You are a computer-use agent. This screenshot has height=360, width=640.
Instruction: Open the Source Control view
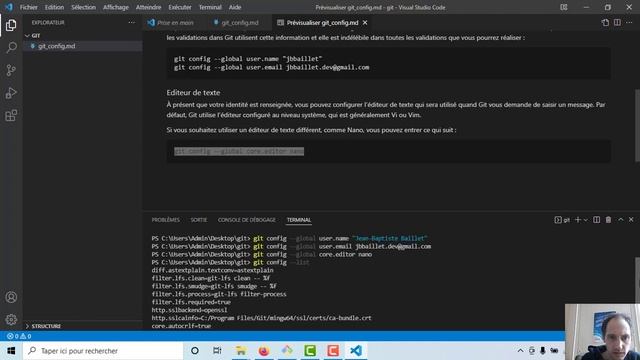tap(11, 70)
